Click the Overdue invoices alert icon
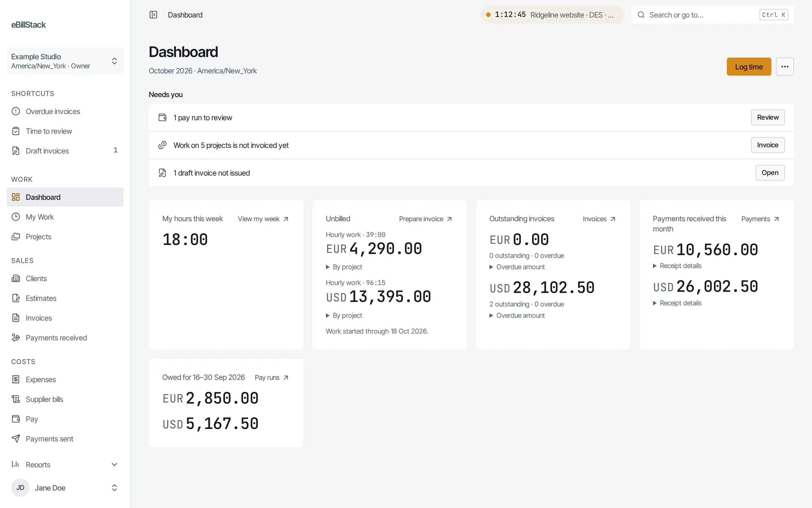 pos(16,111)
